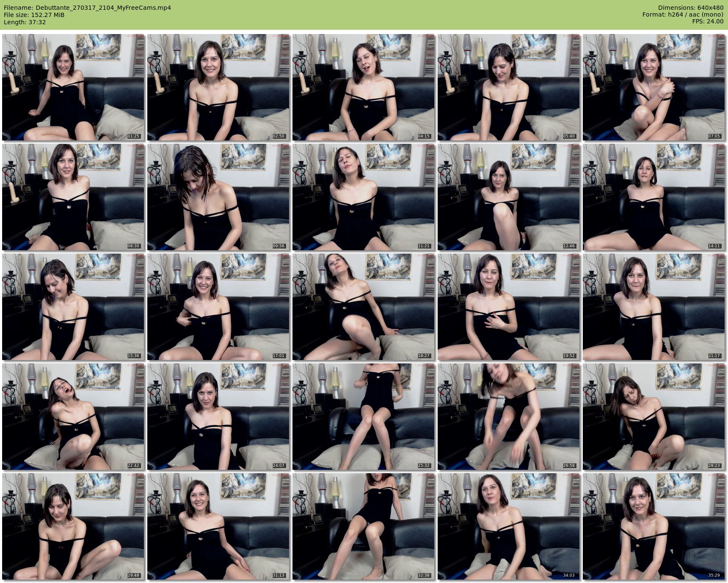Click the Dimensions 640x480 label
728x583 pixels.
[x=691, y=8]
